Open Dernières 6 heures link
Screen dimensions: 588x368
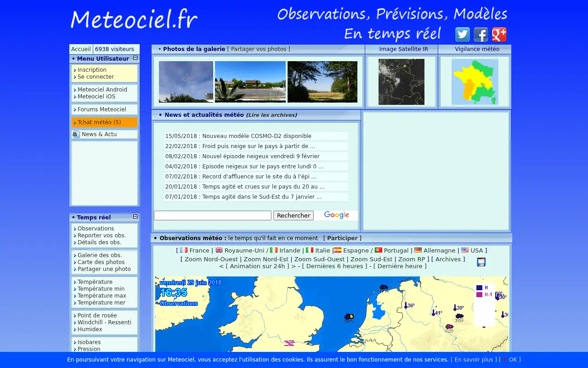334,266
